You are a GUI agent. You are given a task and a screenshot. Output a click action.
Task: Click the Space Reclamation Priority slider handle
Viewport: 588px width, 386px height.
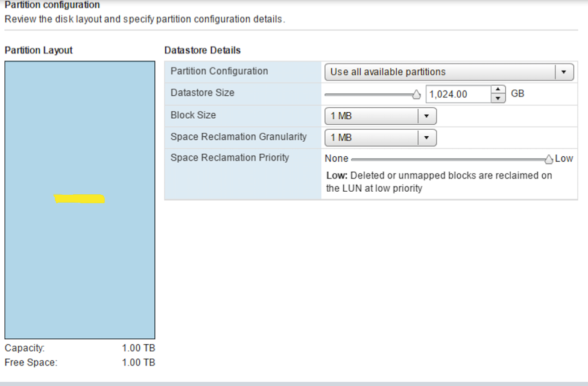(x=548, y=159)
